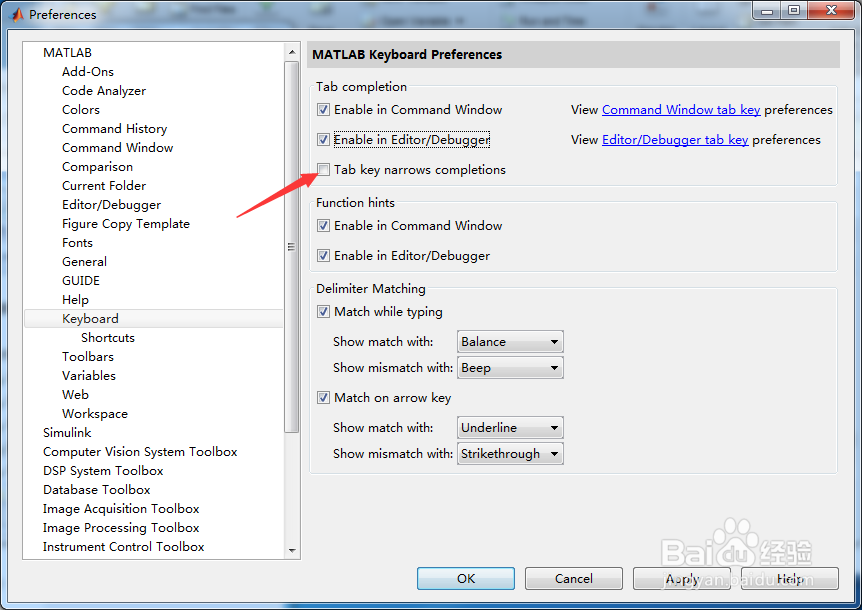Select Database Toolbox

[x=97, y=490]
